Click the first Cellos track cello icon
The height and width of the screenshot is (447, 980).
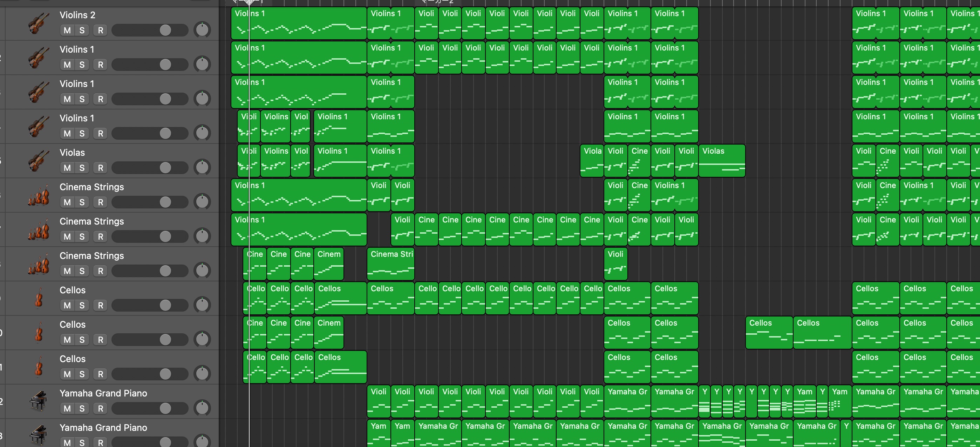tap(39, 299)
